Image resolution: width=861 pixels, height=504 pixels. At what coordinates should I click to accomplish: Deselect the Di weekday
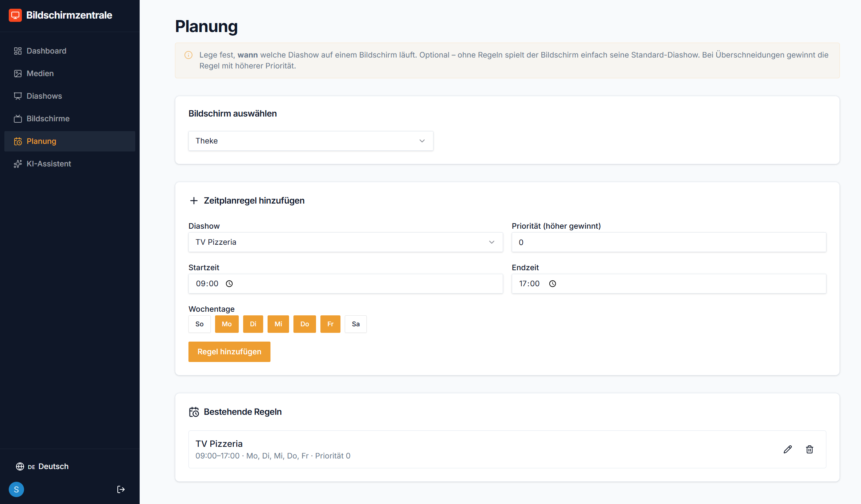tap(253, 324)
